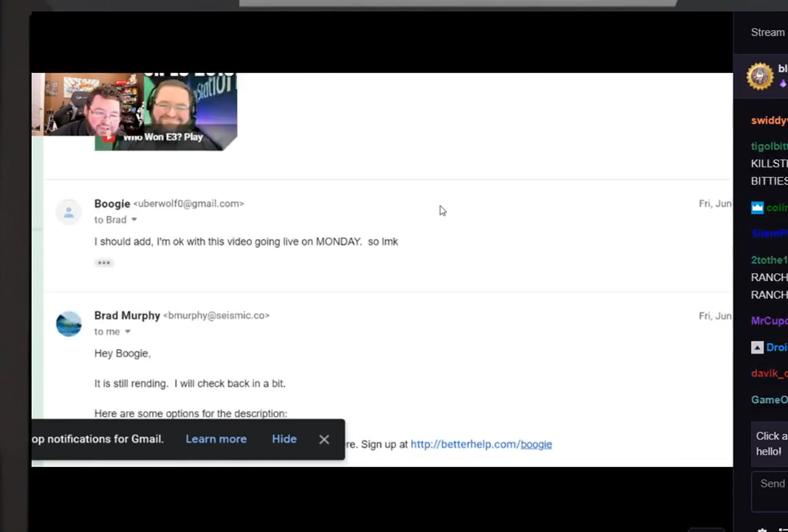Hide the Gmail notifications banner

tap(284, 439)
